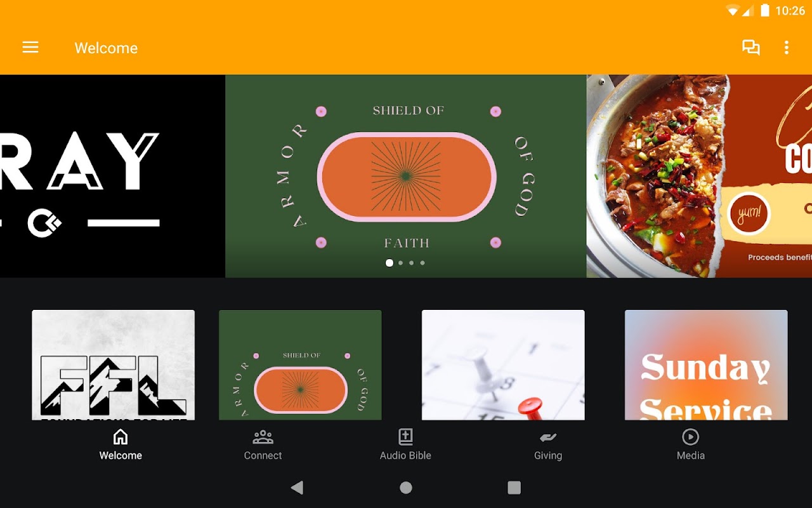812x508 pixels.
Task: Open the Media play icon
Action: pyautogui.click(x=690, y=437)
